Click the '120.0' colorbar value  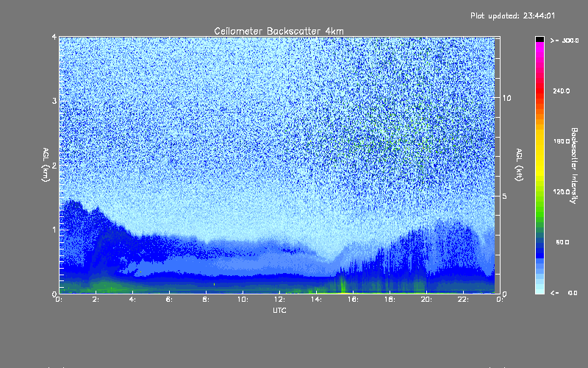[561, 191]
